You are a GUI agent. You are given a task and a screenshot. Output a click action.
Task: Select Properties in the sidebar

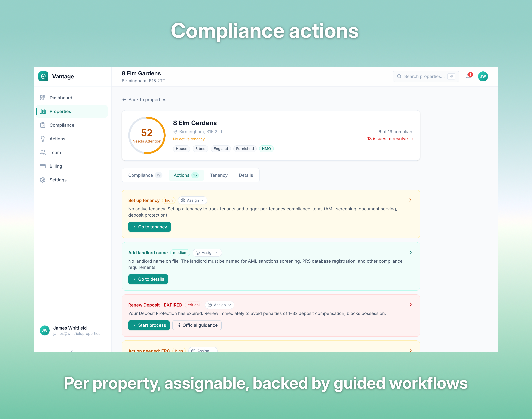pos(72,111)
